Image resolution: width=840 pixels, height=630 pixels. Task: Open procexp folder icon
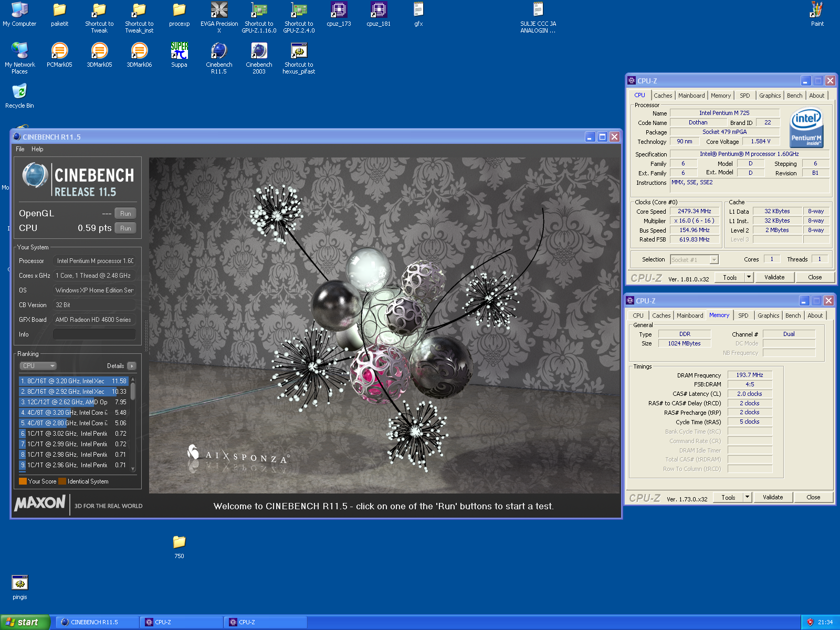(x=179, y=14)
